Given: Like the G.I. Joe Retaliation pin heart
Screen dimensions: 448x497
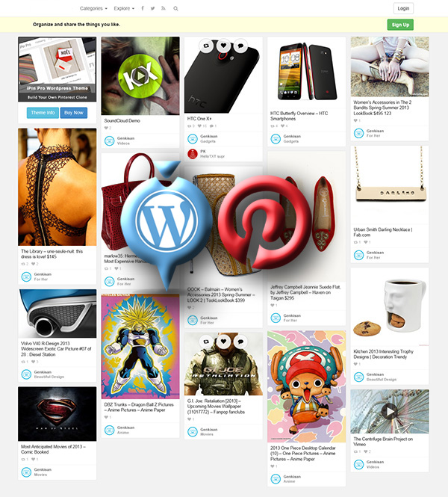Looking at the screenshot, I should [223, 342].
